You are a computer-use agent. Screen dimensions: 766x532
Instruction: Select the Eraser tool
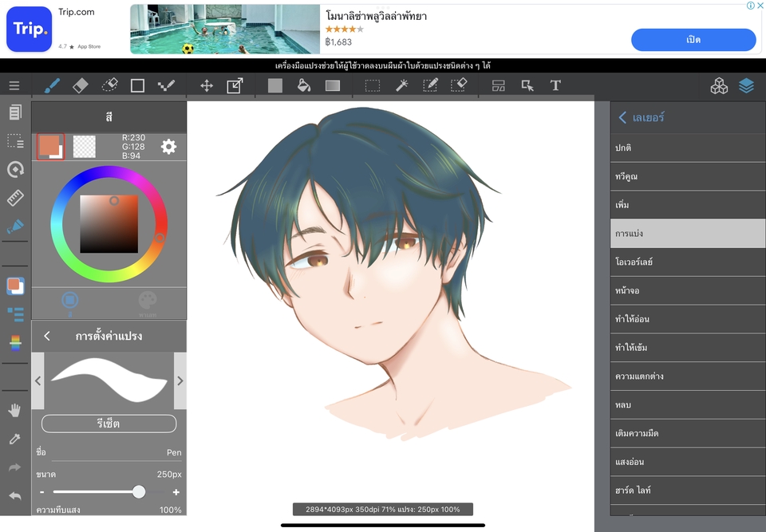pyautogui.click(x=80, y=85)
